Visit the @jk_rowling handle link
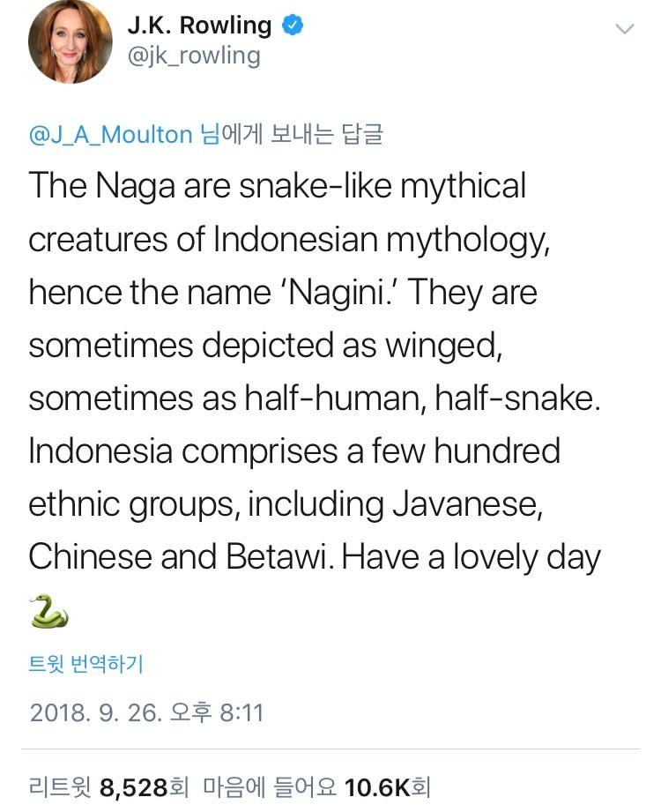Screen dimensions: 661x812 (x=194, y=56)
